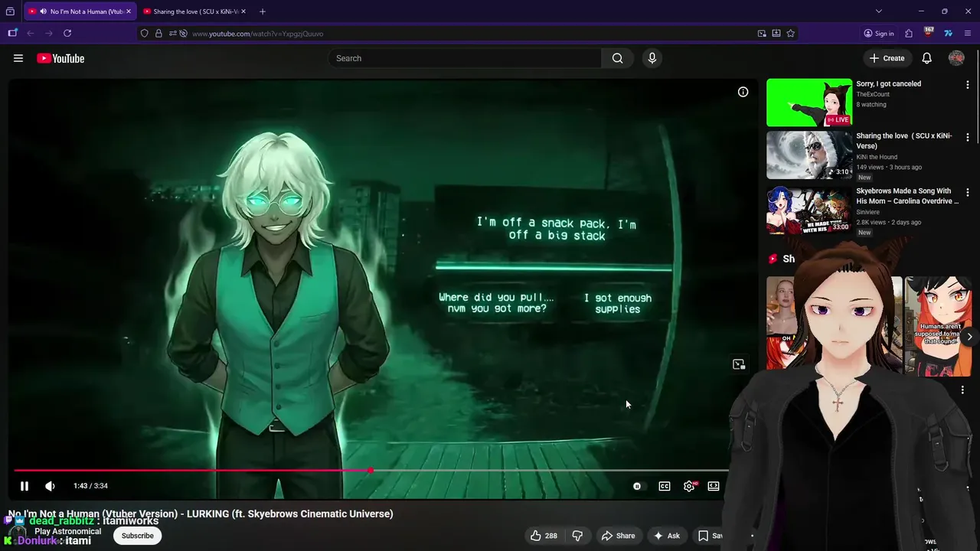This screenshot has height=551, width=980.
Task: Visit TheExCount channel name
Action: (x=873, y=94)
